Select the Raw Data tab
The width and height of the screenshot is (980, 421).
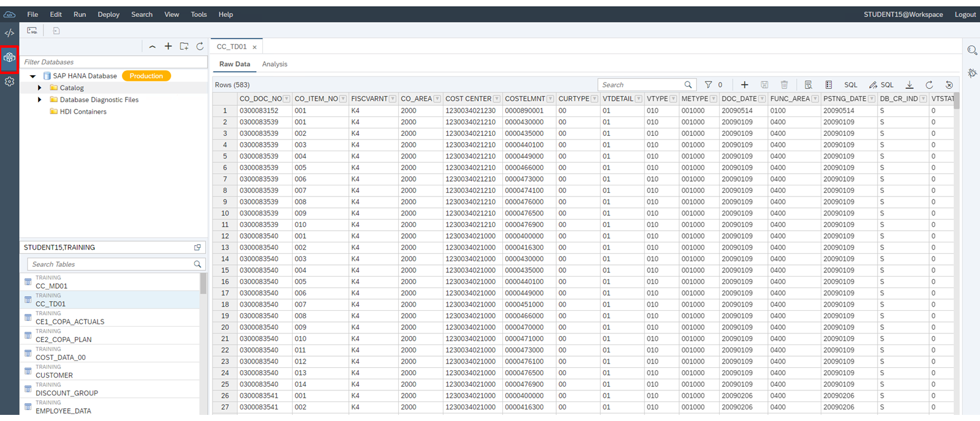click(x=235, y=64)
